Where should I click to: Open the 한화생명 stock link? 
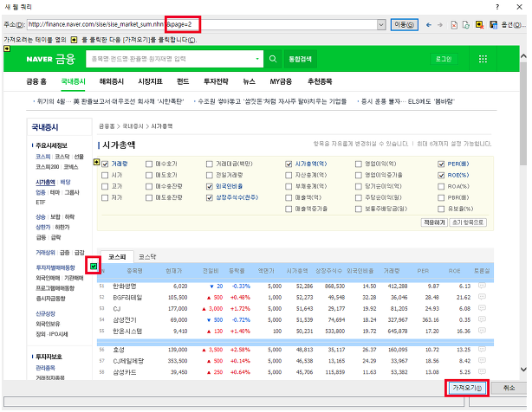[125, 286]
